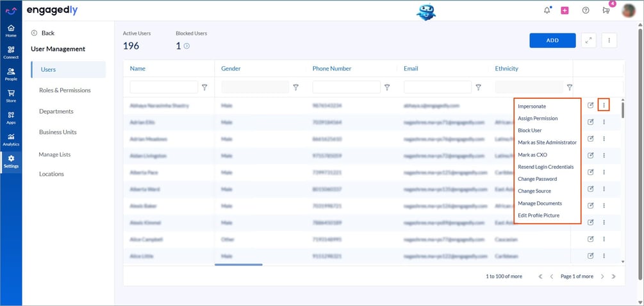Image resolution: width=644 pixels, height=306 pixels.
Task: Open Departments settings
Action: pos(56,112)
